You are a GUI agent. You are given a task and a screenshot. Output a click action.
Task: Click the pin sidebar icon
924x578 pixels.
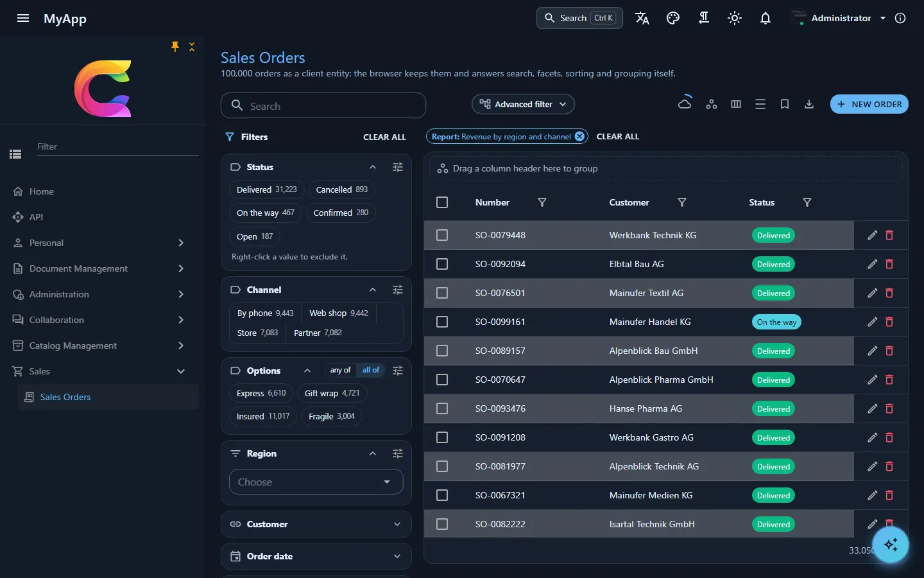pos(175,46)
